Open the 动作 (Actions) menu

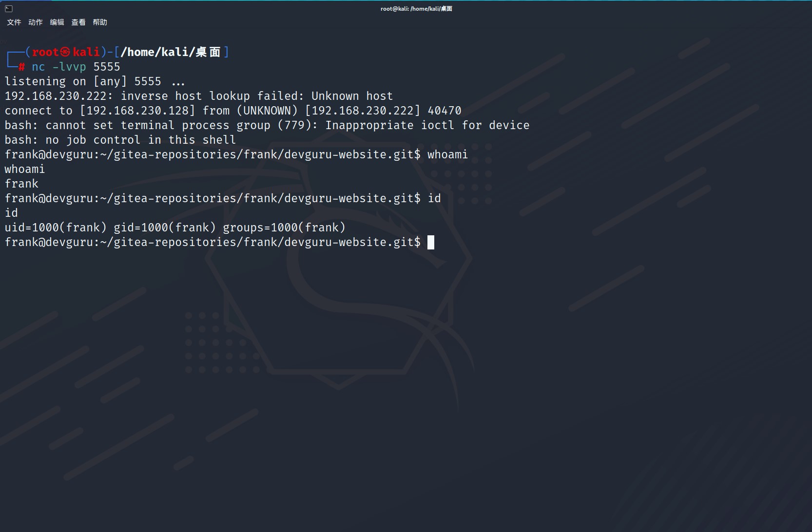[36, 22]
